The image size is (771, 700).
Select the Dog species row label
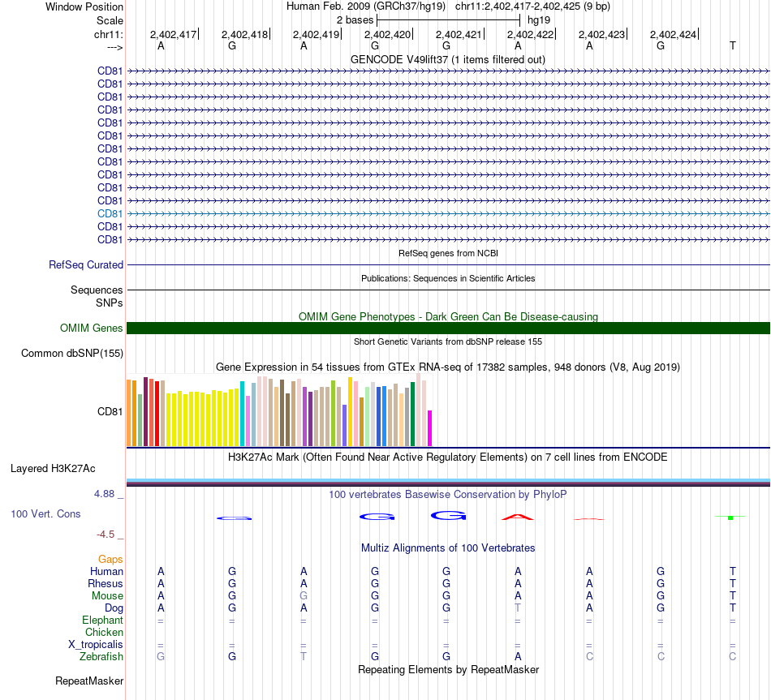pyautogui.click(x=114, y=608)
